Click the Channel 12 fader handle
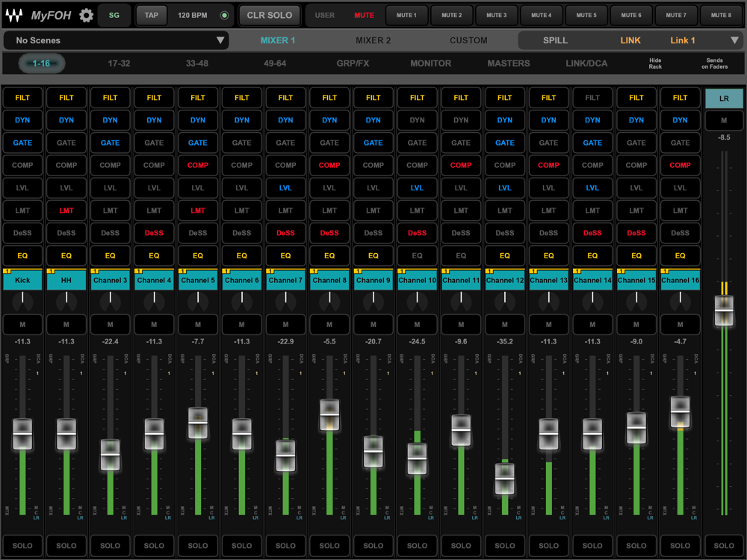This screenshot has height=560, width=747. (505, 479)
